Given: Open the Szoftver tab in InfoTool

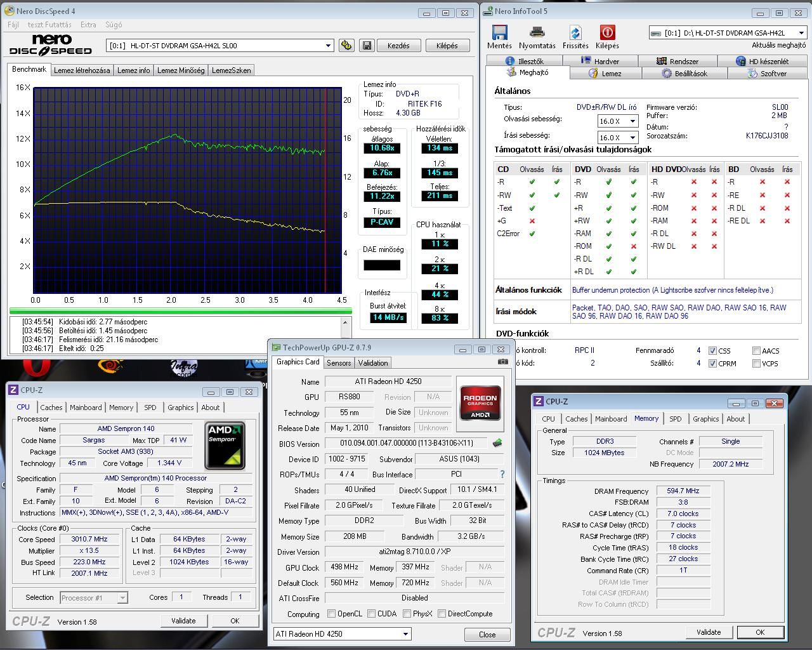Looking at the screenshot, I should tap(768, 74).
